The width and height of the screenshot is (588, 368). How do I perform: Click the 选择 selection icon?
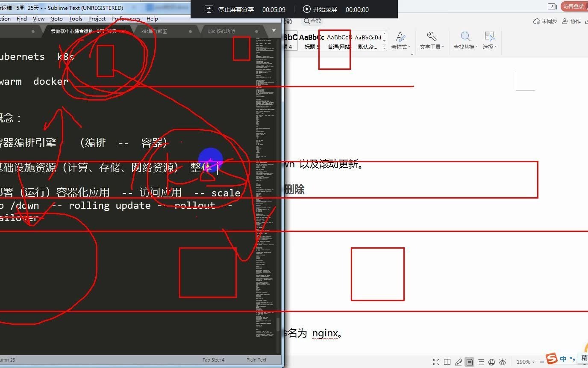[x=489, y=37]
